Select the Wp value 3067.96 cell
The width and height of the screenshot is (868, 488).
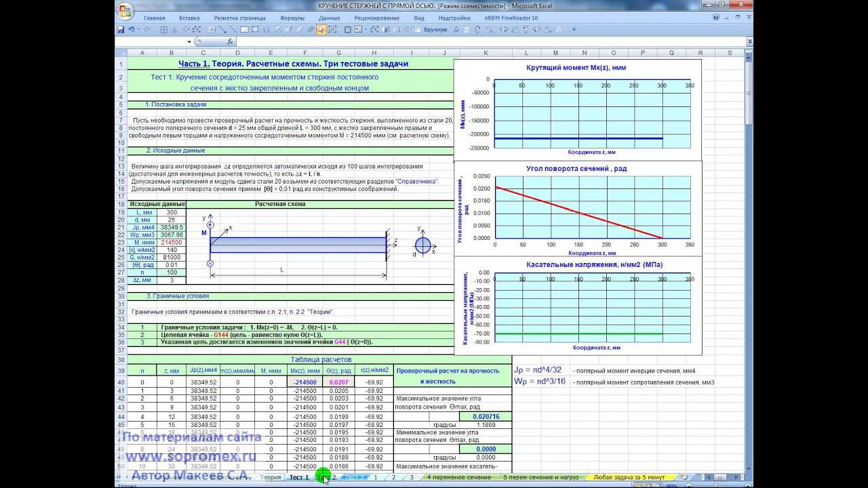coord(171,235)
